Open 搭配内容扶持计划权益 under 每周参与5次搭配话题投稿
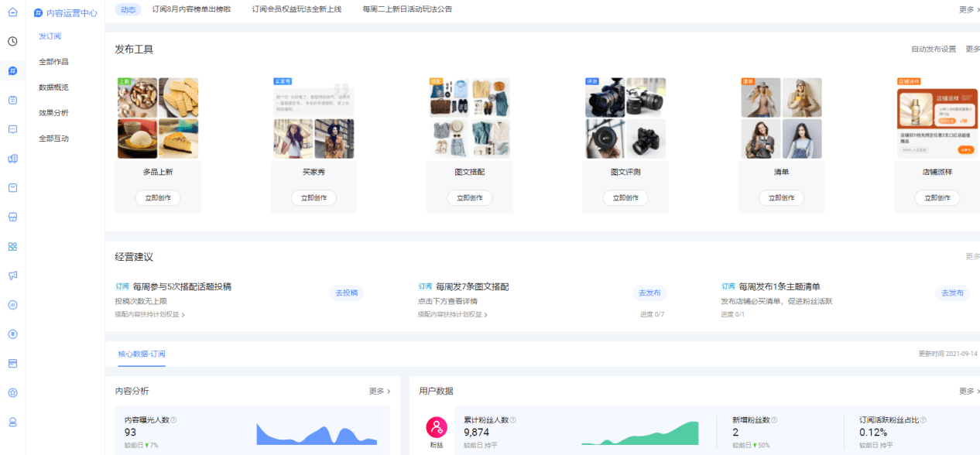Image resolution: width=980 pixels, height=455 pixels. tap(149, 315)
